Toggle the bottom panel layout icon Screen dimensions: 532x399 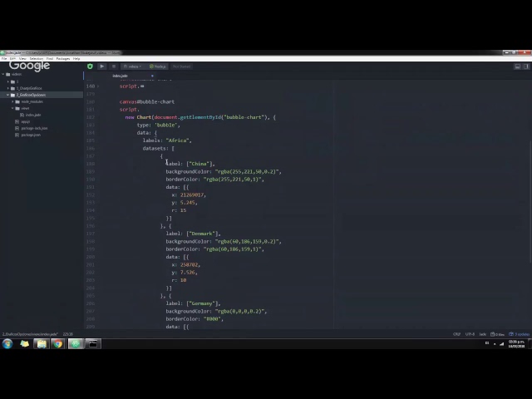tap(517, 66)
